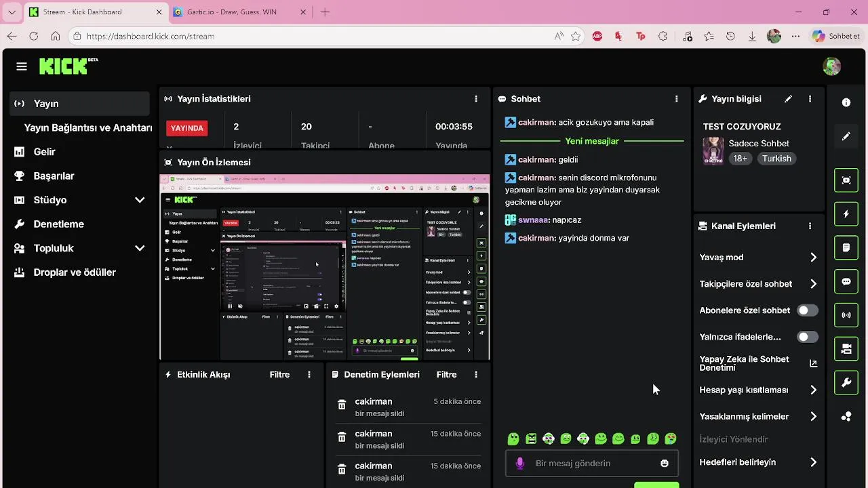Go to Yayın in the sidebar

click(80, 104)
